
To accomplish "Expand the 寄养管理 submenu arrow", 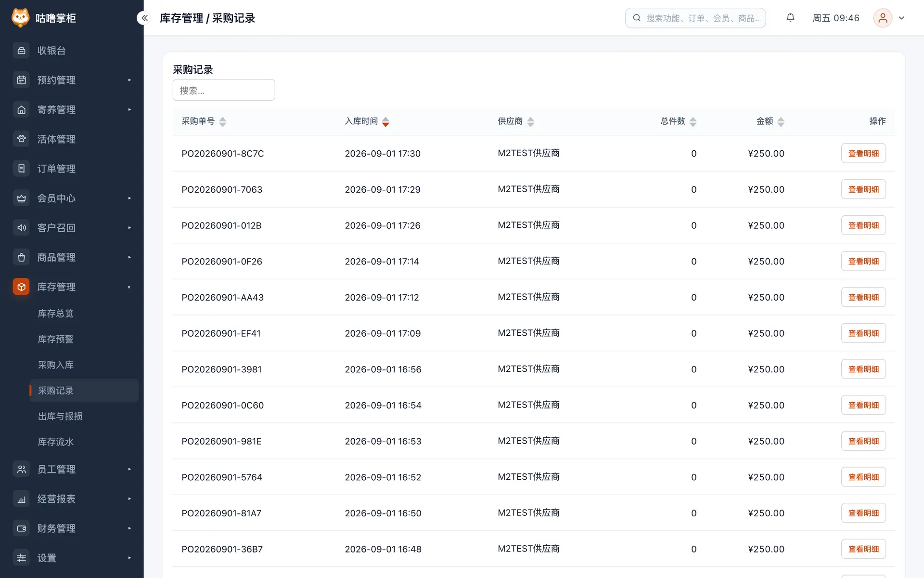I will 129,110.
